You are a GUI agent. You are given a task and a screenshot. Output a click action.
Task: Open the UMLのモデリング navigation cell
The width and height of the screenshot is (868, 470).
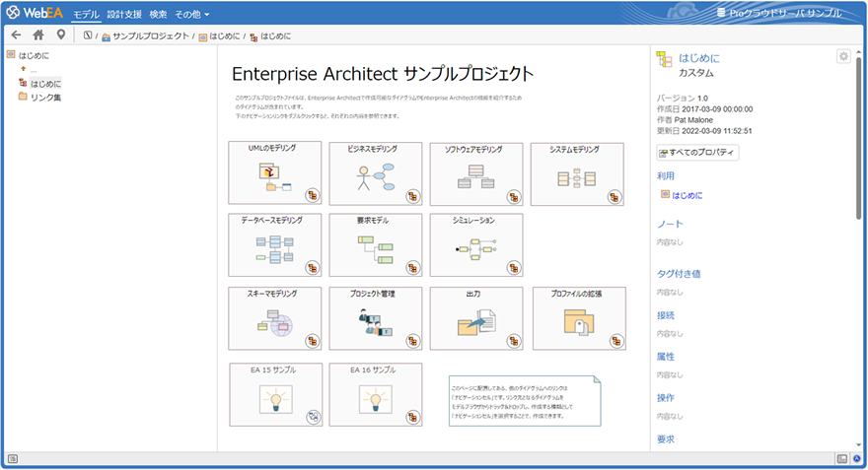click(x=274, y=172)
